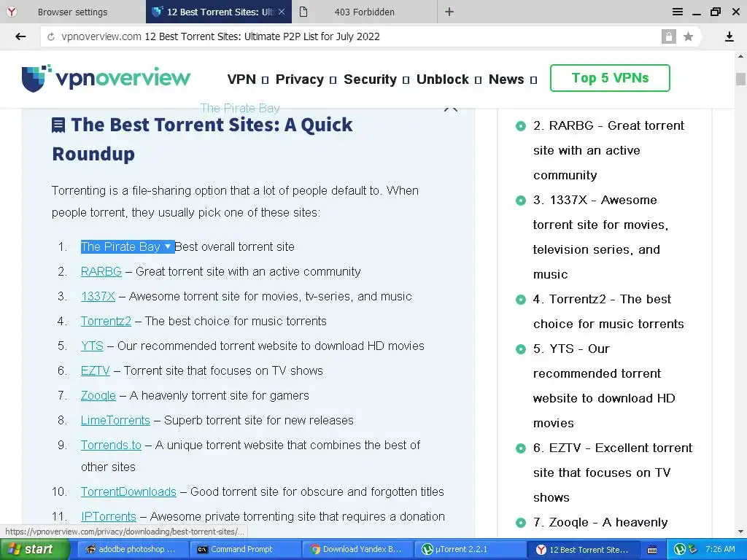Click the 7:26 AM clock
The width and height of the screenshot is (747, 560).
(720, 550)
